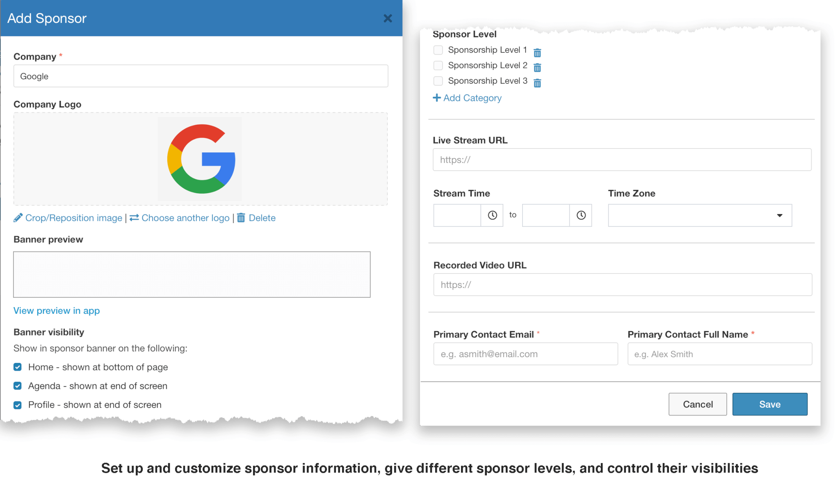
Task: Open the clock picker for stream start time
Action: click(x=492, y=215)
